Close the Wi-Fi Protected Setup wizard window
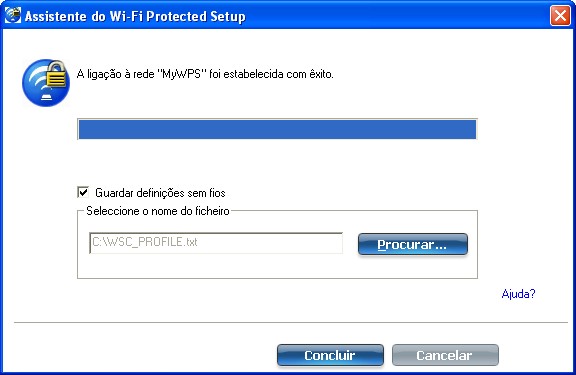Screen dimensions: 576x375 (560, 16)
